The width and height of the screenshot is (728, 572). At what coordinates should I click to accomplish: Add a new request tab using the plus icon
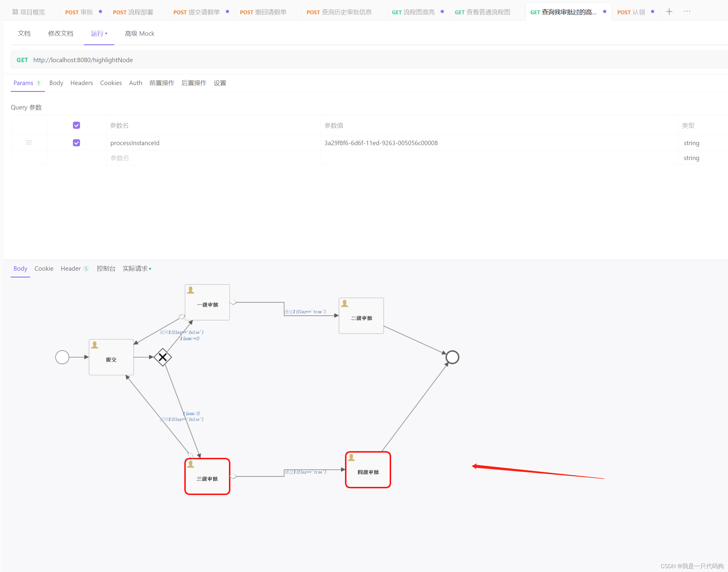point(669,11)
